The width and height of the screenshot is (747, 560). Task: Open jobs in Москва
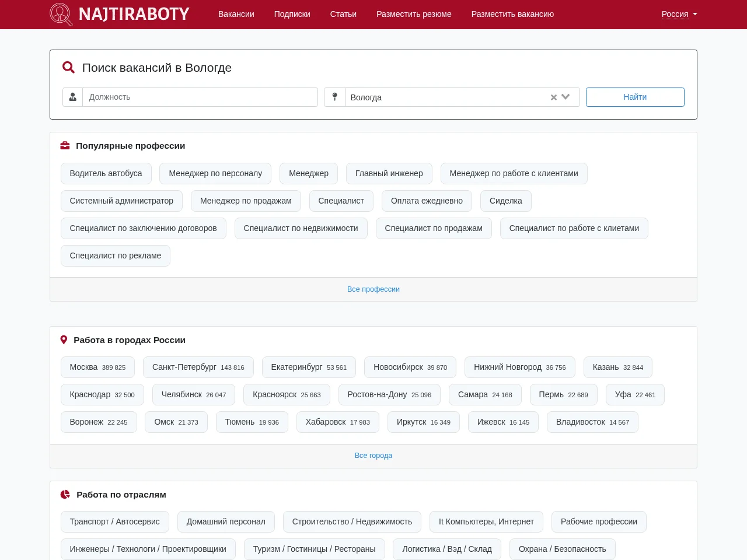[x=97, y=367]
